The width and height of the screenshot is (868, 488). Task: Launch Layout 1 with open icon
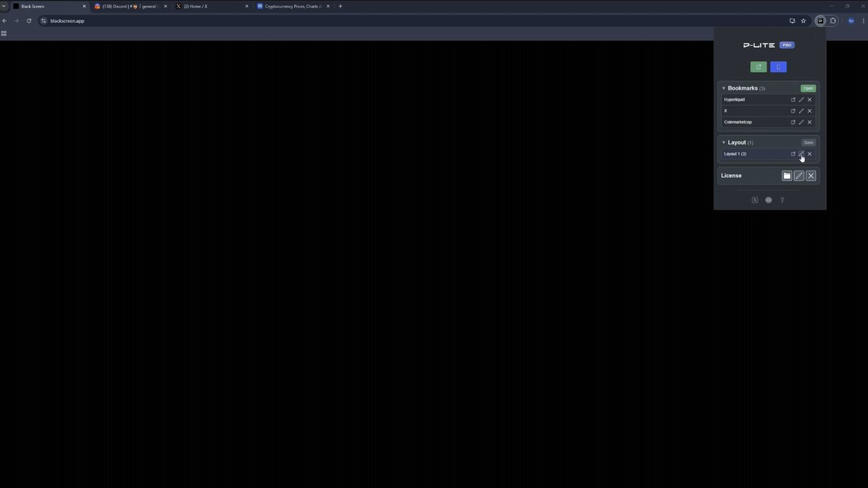point(793,154)
